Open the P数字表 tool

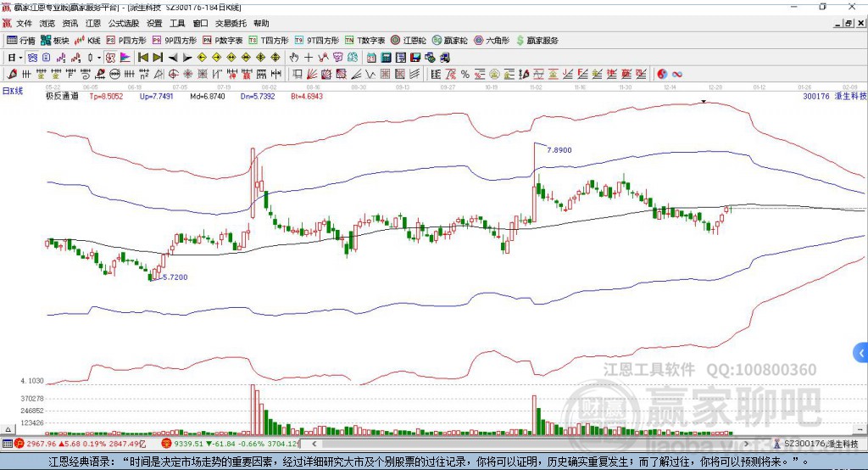(x=223, y=41)
